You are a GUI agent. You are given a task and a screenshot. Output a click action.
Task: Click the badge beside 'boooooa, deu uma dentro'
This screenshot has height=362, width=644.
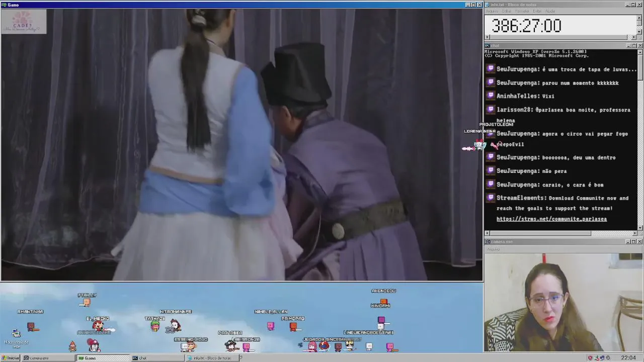click(x=491, y=157)
